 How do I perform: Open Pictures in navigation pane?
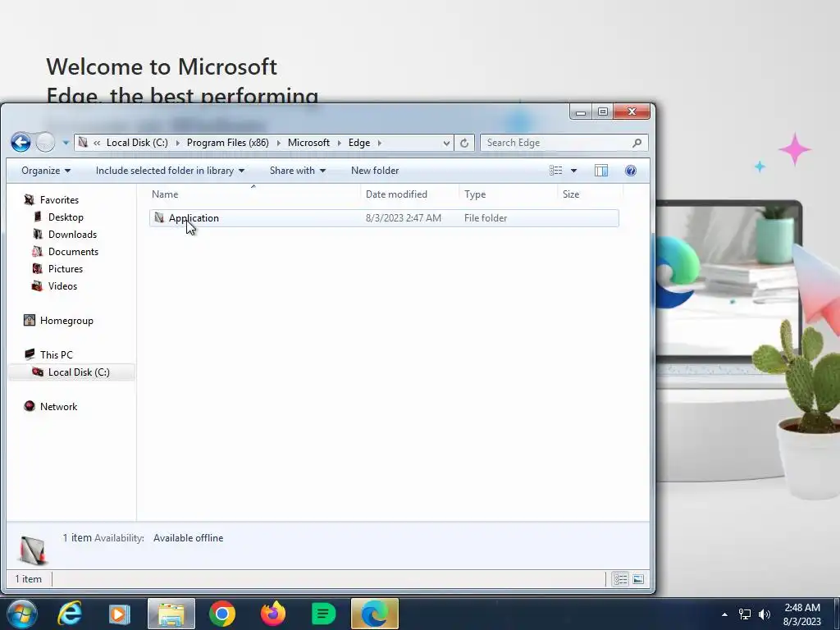(x=66, y=268)
